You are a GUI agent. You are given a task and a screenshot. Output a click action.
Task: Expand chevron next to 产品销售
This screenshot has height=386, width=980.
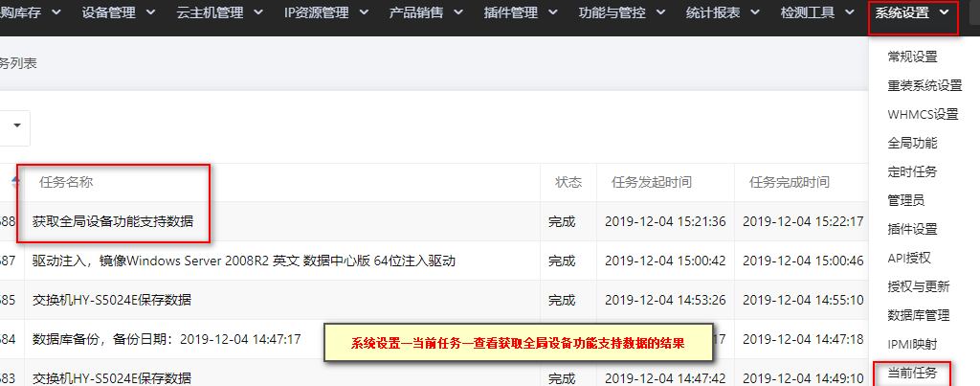click(458, 12)
